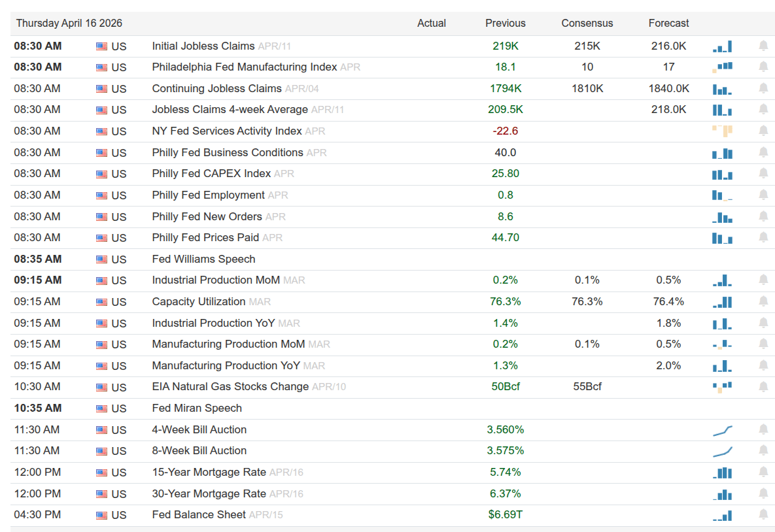775x532 pixels.
Task: Click the 30-Year Mortgage Rate chart icon
Action: pyautogui.click(x=722, y=494)
